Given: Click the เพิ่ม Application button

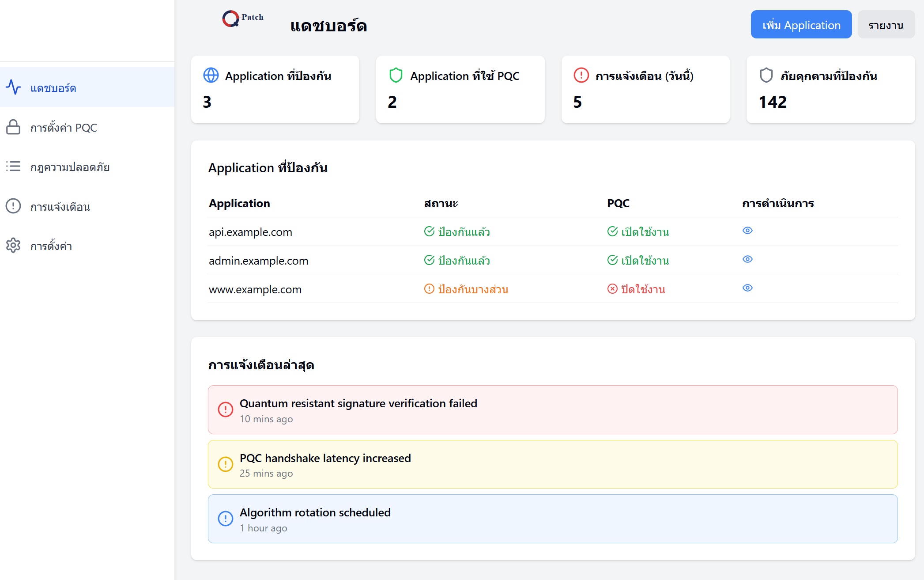Looking at the screenshot, I should tap(801, 25).
